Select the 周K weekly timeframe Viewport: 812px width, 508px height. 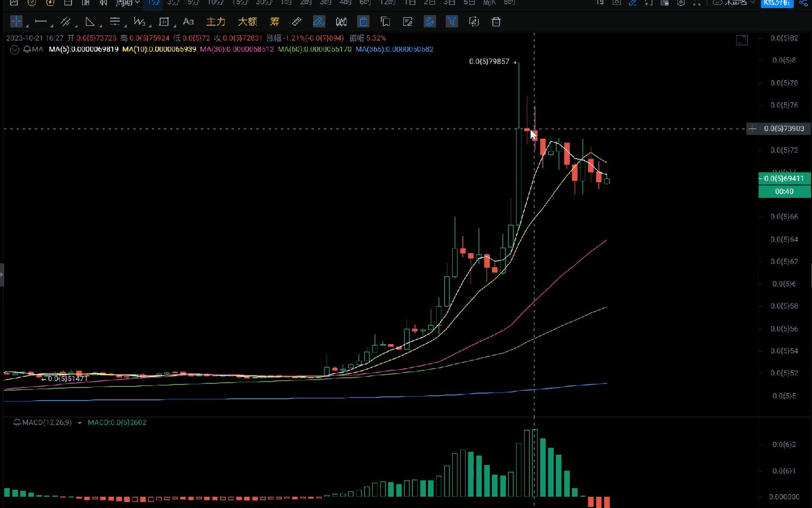click(x=489, y=3)
